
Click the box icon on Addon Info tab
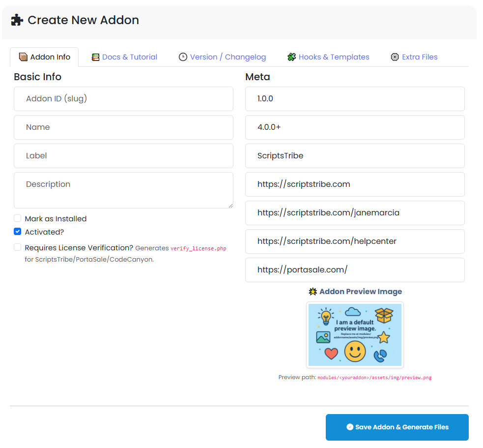click(23, 57)
